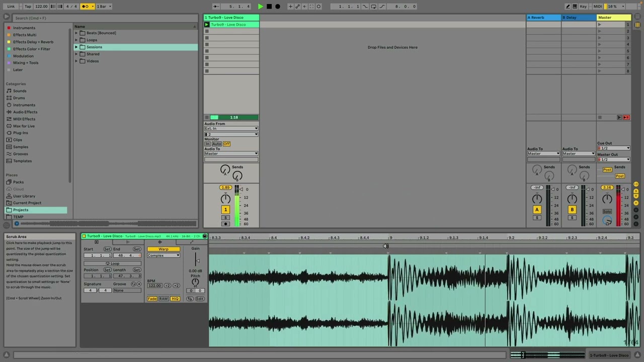Open track 1 Audio To Master dropdown
This screenshot has width=644, height=362.
tap(231, 153)
